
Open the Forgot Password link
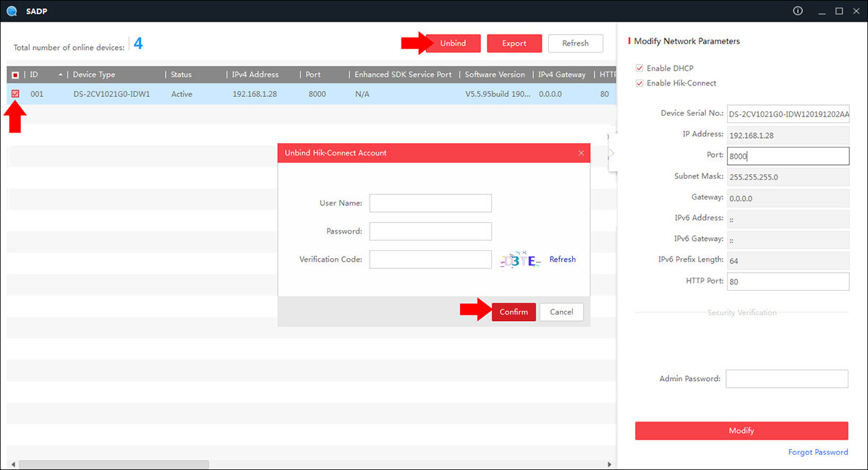[818, 452]
